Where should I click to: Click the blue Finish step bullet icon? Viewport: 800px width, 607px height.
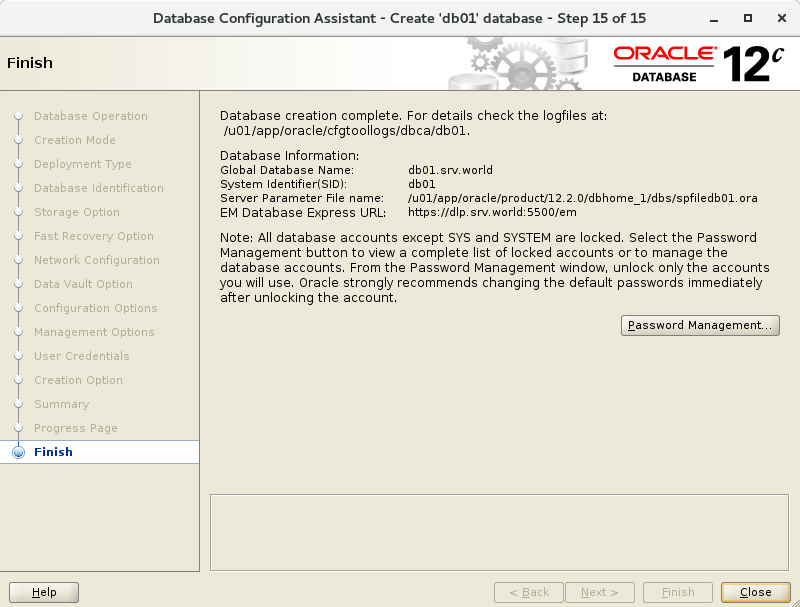point(18,452)
